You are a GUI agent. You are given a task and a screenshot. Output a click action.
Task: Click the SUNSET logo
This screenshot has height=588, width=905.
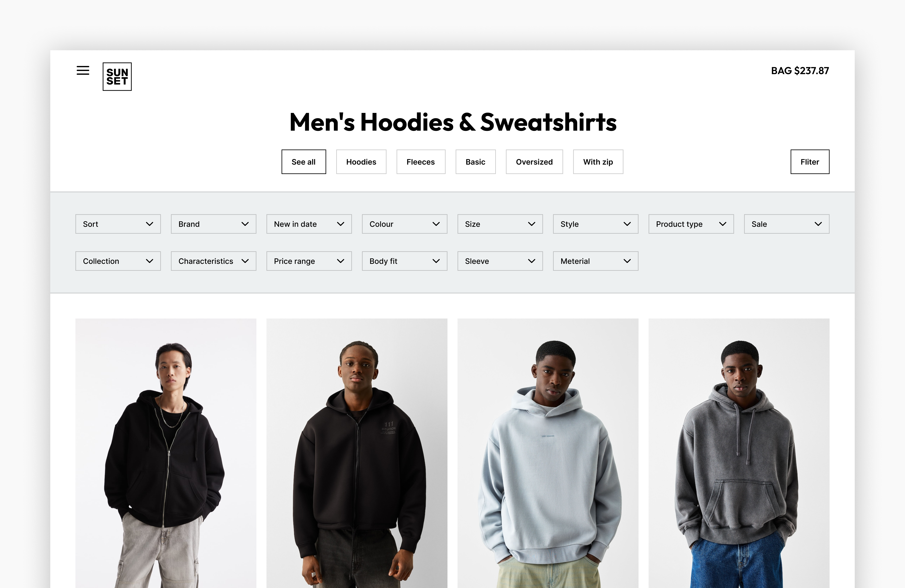point(117,76)
